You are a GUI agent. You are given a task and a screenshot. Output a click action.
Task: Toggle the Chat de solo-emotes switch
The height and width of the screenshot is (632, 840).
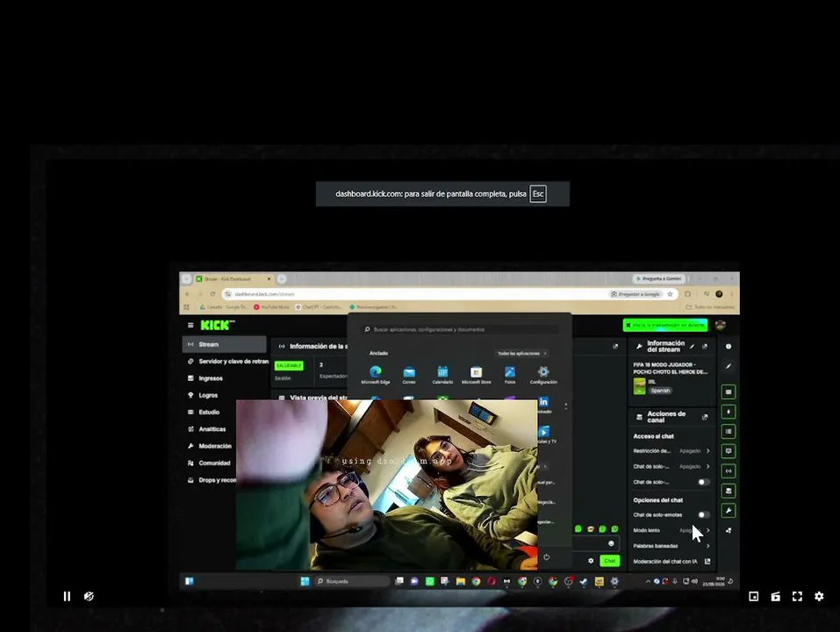pos(703,514)
